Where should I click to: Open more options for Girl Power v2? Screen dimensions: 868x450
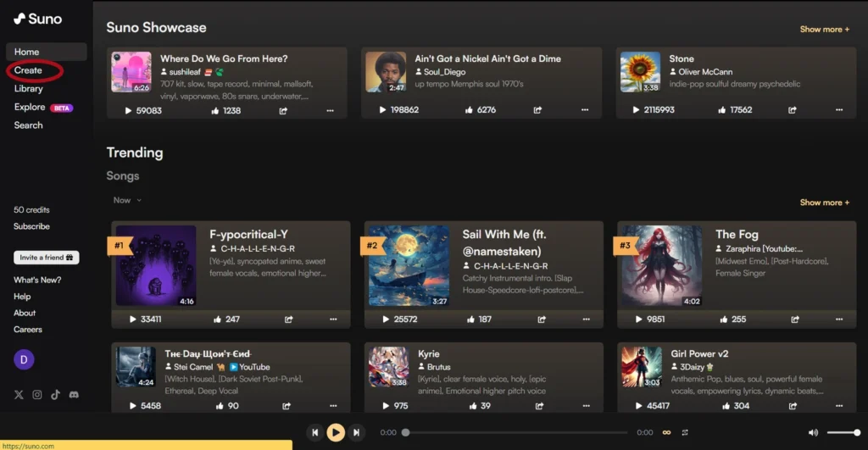point(839,406)
